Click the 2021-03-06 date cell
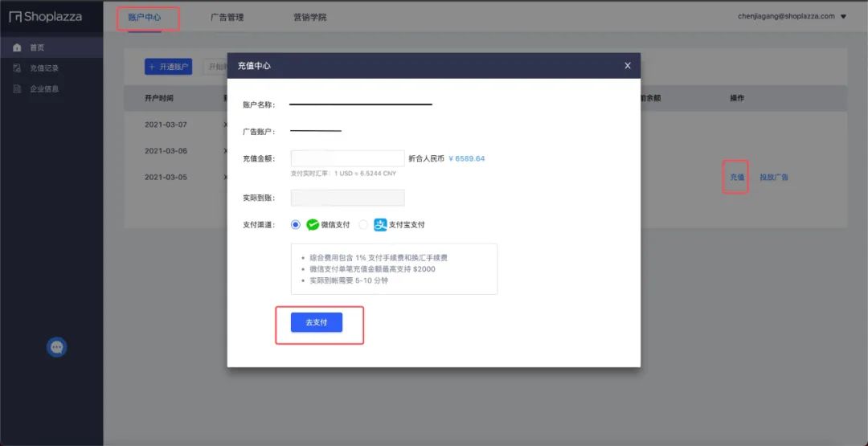 [166, 151]
